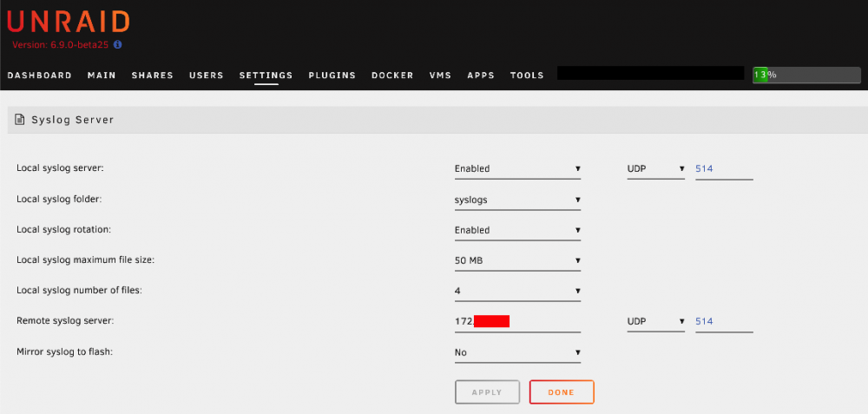The width and height of the screenshot is (868, 414).
Task: Click the Local syslog number of files label
Action: coord(79,290)
